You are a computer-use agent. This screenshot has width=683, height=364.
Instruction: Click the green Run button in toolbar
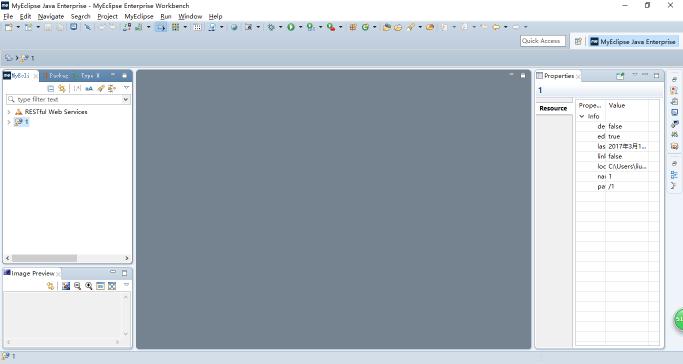click(x=291, y=27)
